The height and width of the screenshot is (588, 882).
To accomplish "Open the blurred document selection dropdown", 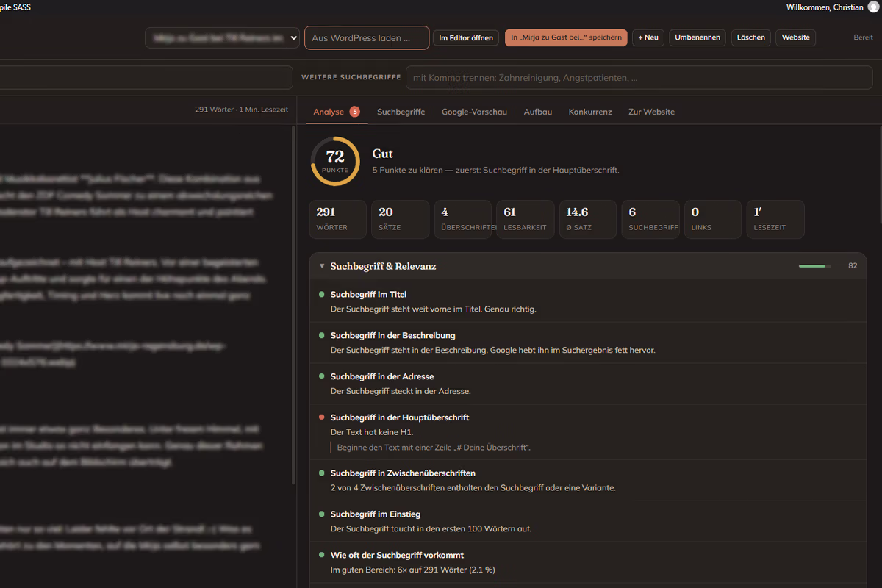I will pyautogui.click(x=222, y=37).
